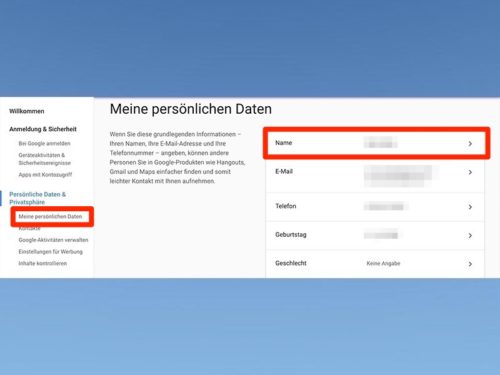The height and width of the screenshot is (375, 500).
Task: Open the Willkommen sidebar item
Action: 27,111
